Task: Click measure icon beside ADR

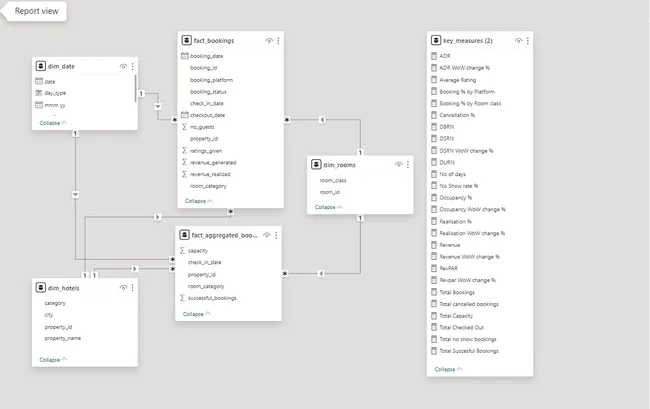Action: [x=434, y=56]
